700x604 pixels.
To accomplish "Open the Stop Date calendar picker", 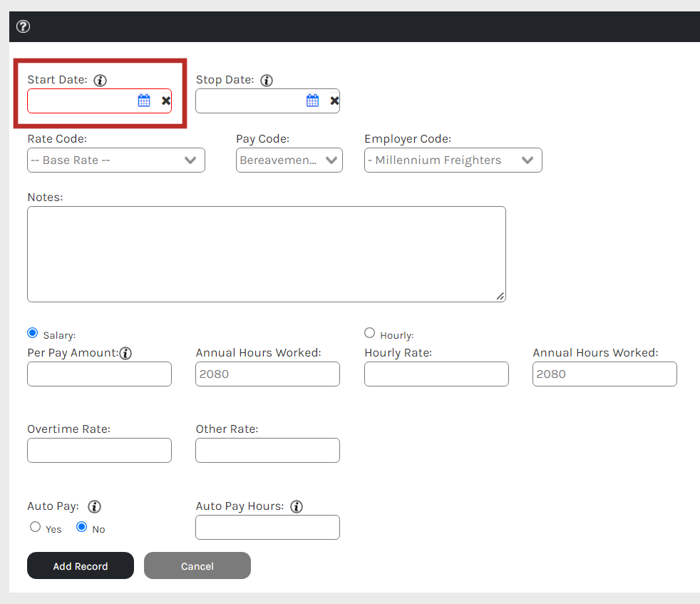I will pos(312,101).
